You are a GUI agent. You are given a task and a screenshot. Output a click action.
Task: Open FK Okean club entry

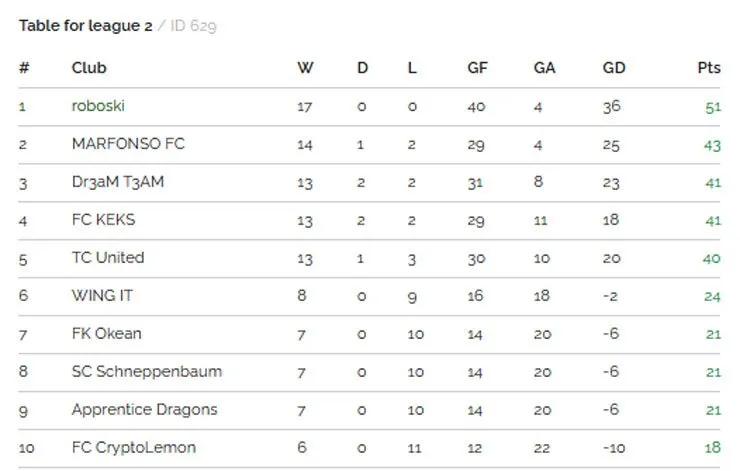coord(107,334)
